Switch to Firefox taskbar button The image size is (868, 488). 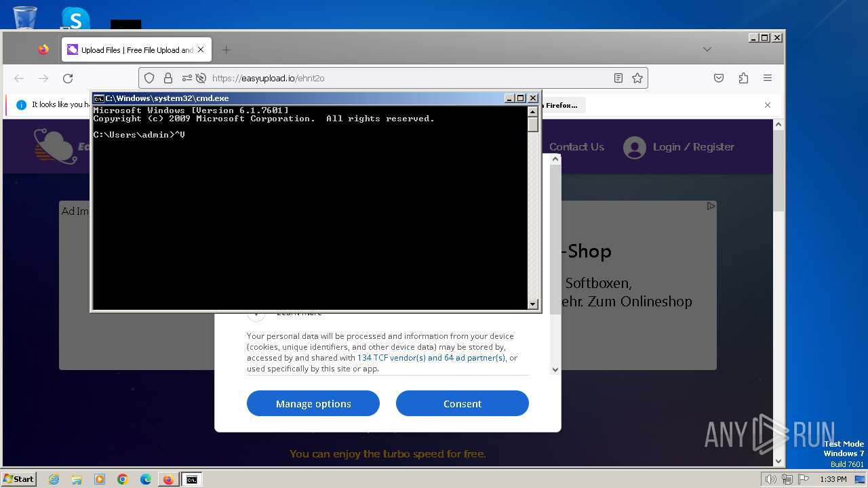coord(168,479)
